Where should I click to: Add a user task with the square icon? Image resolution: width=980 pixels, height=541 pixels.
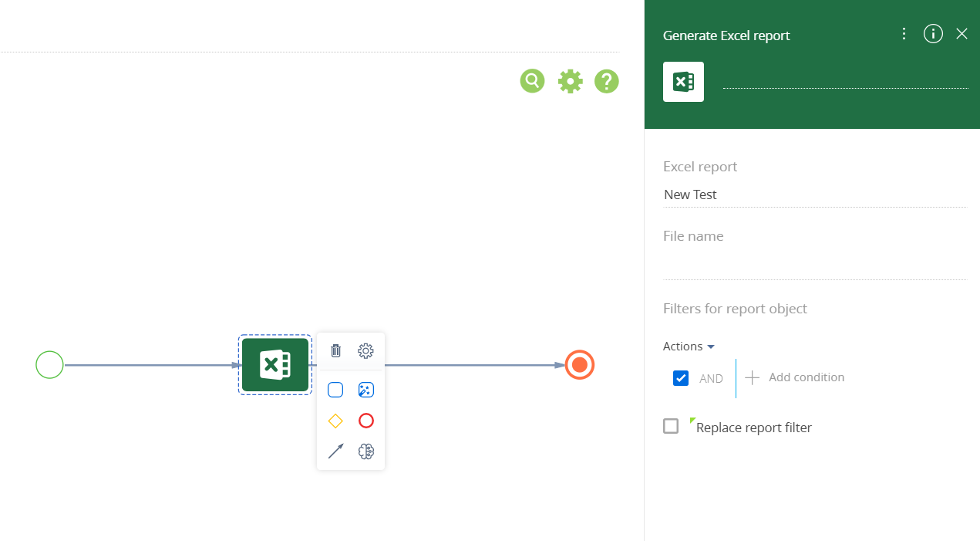(335, 390)
